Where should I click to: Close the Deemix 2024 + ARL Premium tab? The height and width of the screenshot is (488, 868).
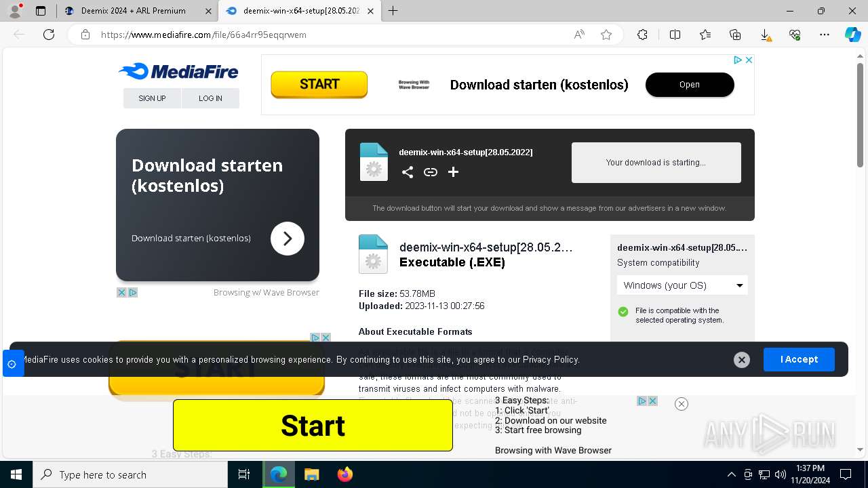[x=208, y=11]
